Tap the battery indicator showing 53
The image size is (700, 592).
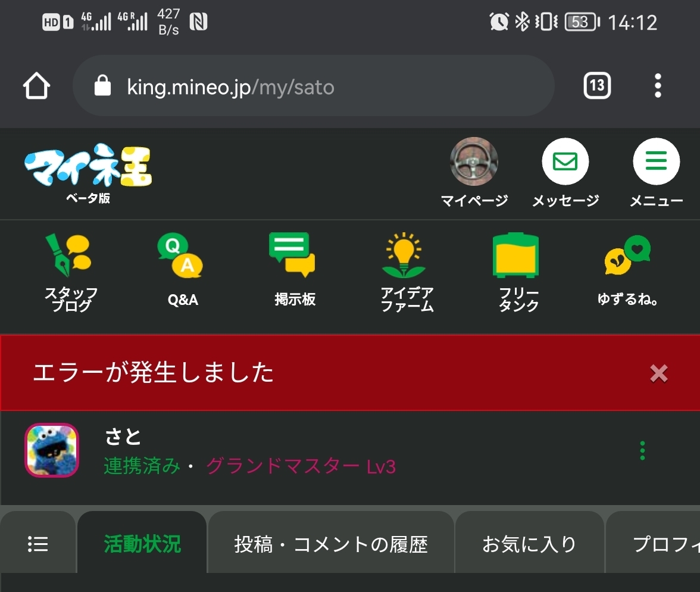[582, 21]
